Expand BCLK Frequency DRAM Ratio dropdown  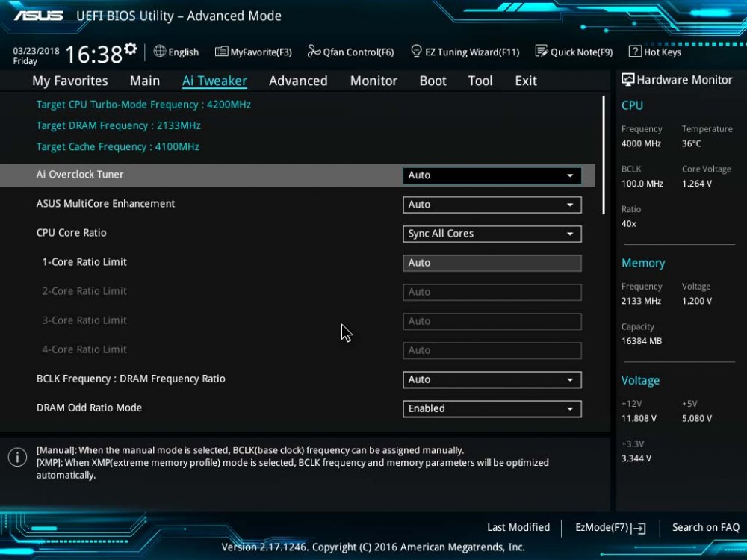[x=492, y=379]
